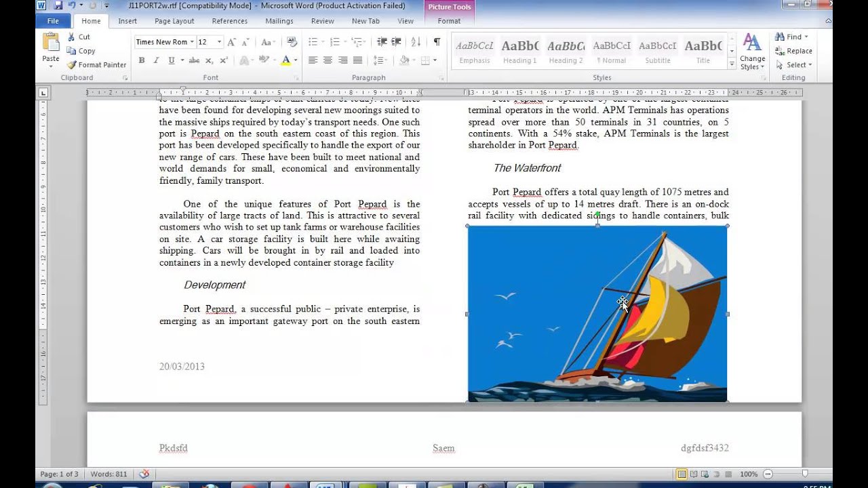This screenshot has height=488, width=868.
Task: Click the Copy icon in Clipboard group
Action: coord(71,51)
